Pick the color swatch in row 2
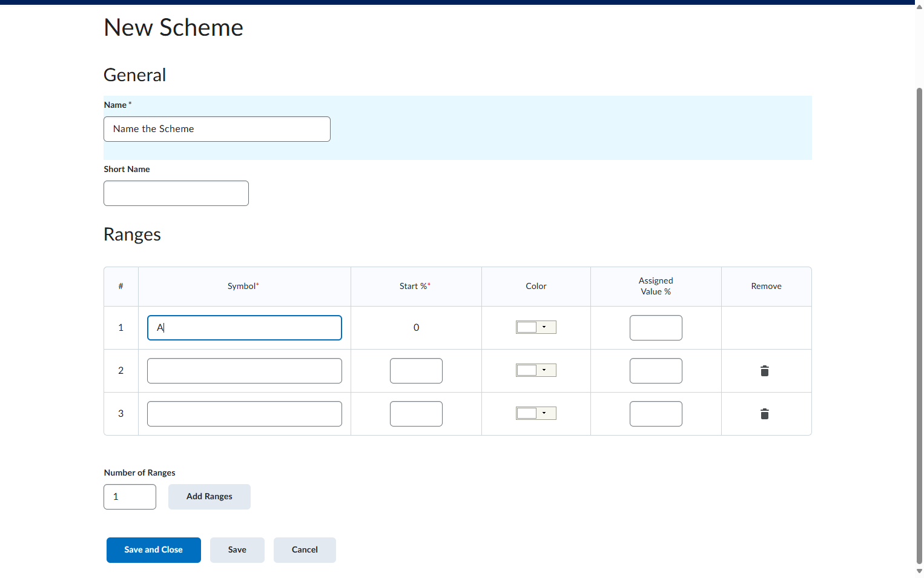 coord(527,370)
